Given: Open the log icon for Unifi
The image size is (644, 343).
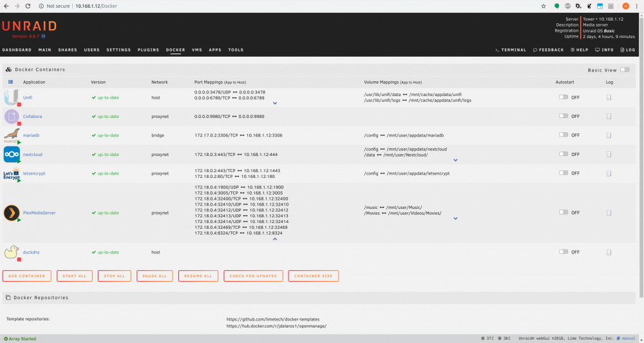Looking at the screenshot, I should pos(609,97).
